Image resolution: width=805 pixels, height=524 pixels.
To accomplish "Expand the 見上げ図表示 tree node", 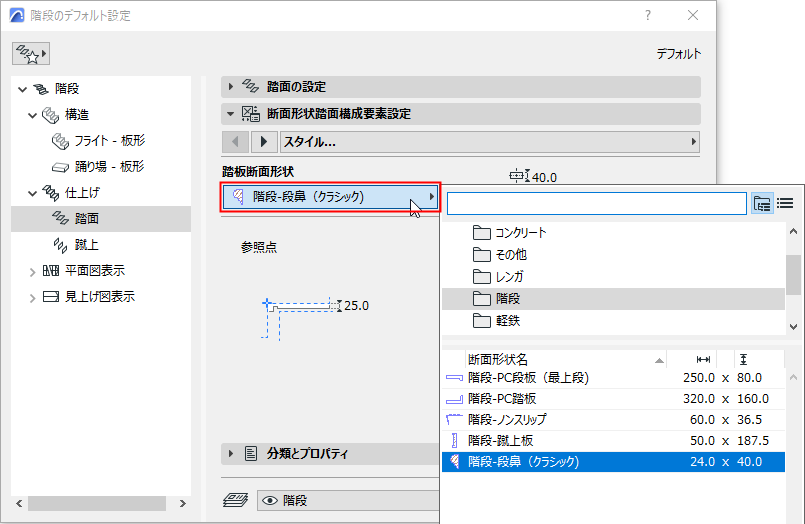I will coord(32,298).
